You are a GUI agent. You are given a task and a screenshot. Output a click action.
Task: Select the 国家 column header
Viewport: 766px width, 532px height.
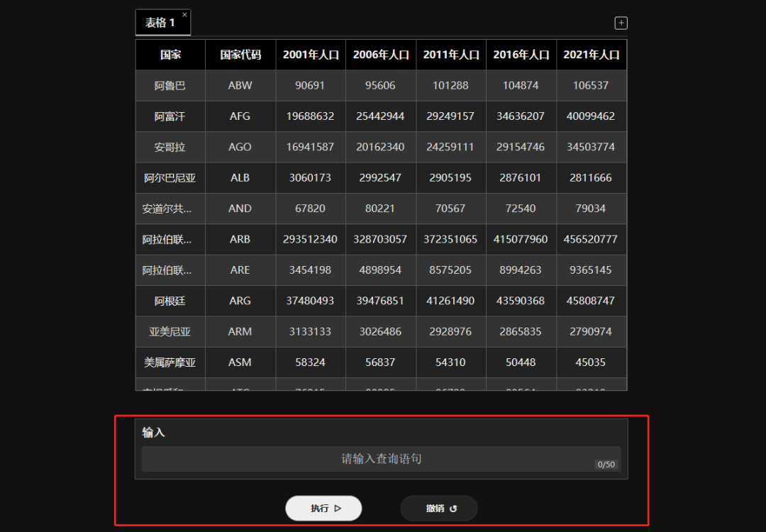170,55
